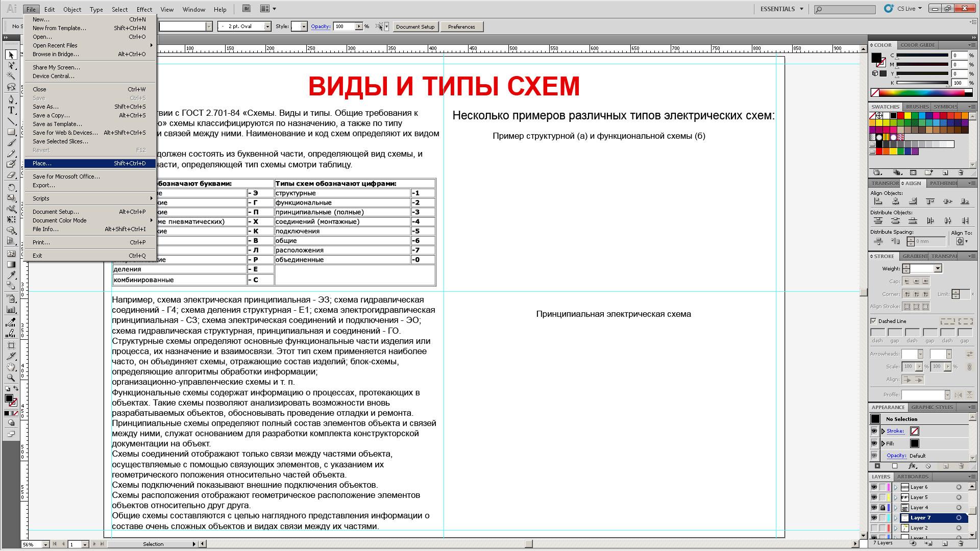Select the Rectangle tool
This screenshot has height=551, width=980.
tap(11, 132)
